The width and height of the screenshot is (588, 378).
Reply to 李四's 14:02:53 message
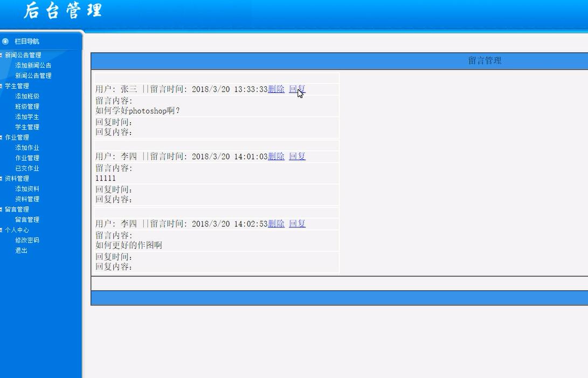[297, 223]
